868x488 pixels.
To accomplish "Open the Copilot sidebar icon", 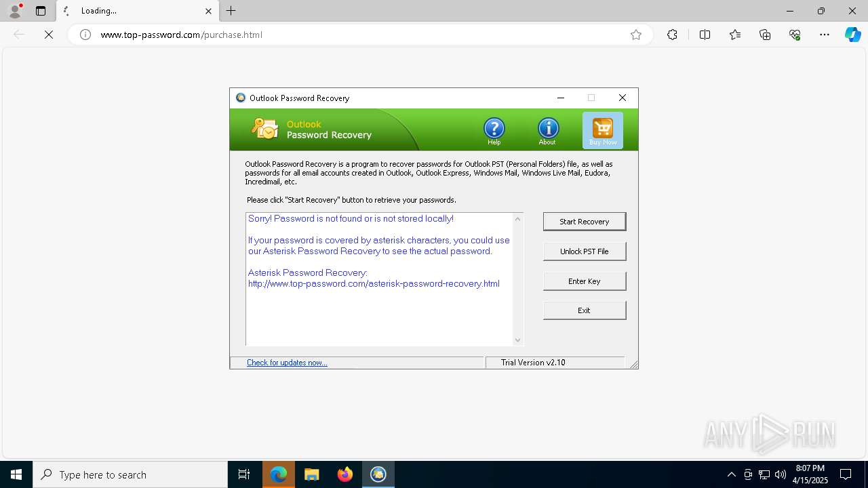I will coord(853,35).
